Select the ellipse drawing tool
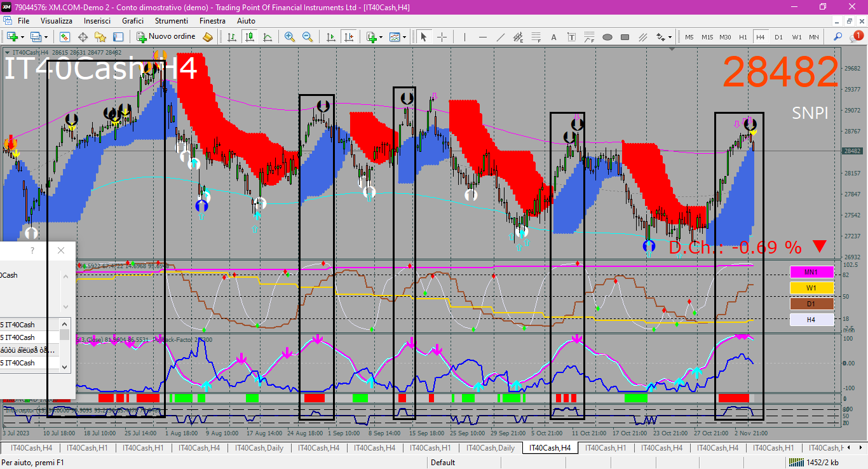 point(607,37)
